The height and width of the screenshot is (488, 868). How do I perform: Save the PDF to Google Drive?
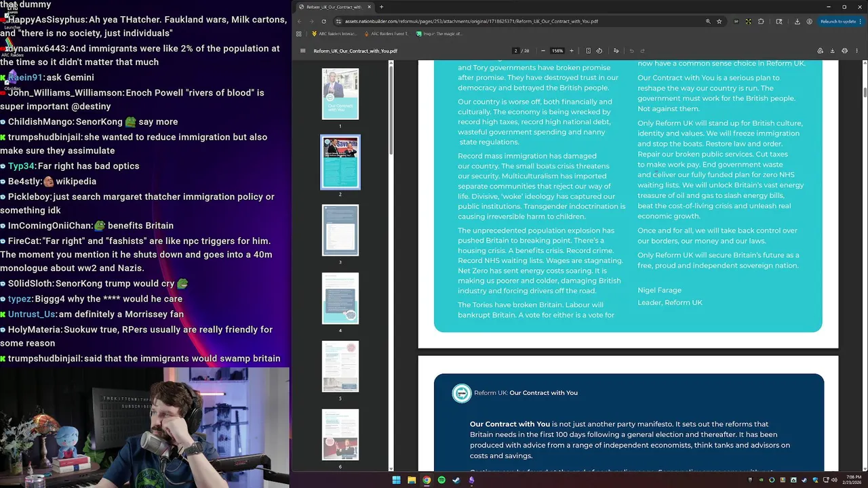pos(820,51)
